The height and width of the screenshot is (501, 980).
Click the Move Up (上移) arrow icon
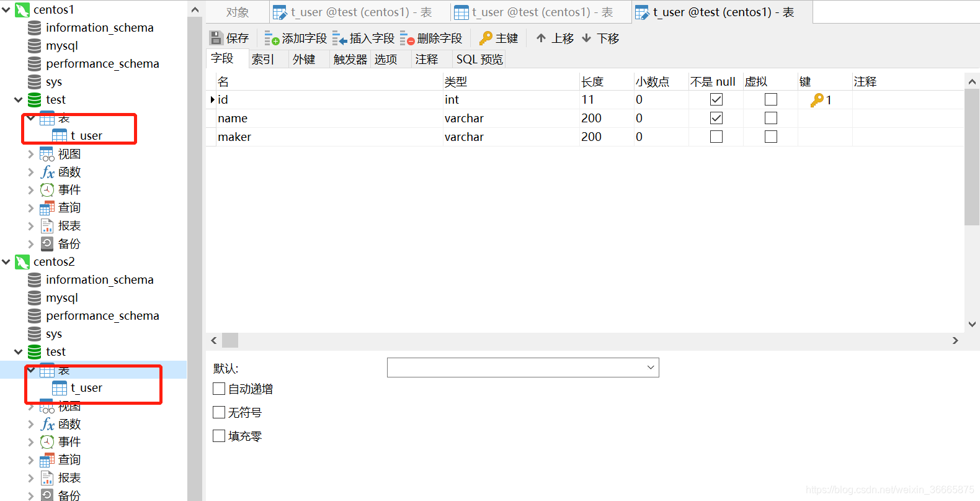coord(541,38)
